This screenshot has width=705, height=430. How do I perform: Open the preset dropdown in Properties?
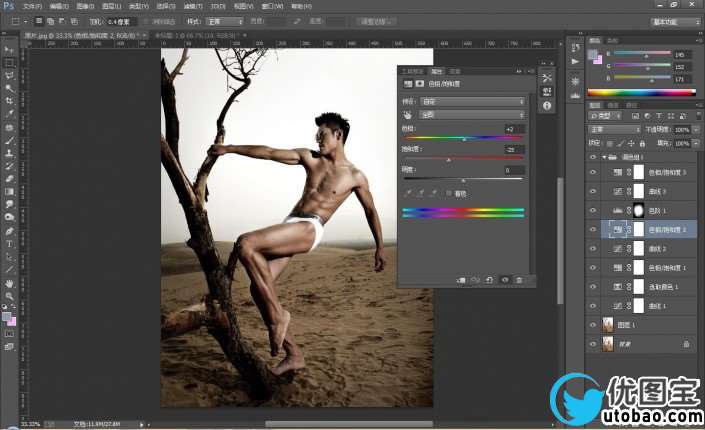click(x=472, y=102)
